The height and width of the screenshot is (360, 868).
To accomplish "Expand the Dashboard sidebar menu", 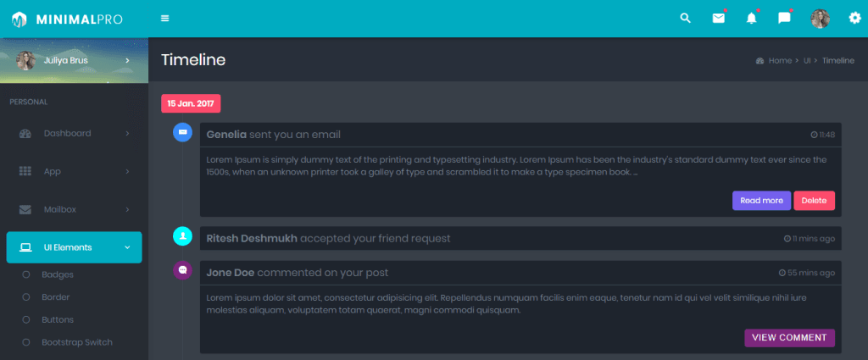I will (x=74, y=133).
